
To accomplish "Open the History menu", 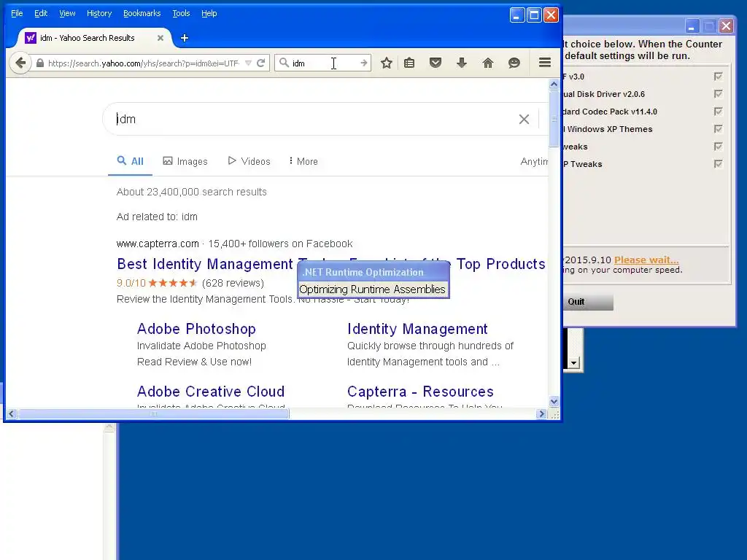I will [99, 13].
